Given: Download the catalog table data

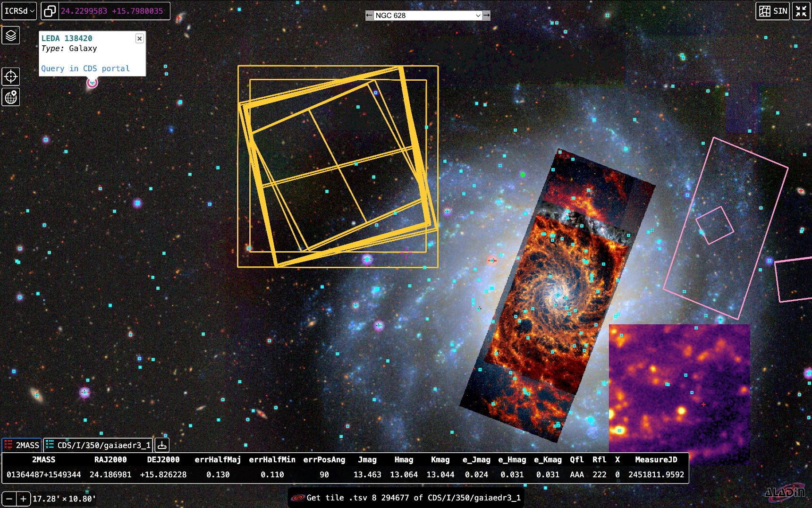Looking at the screenshot, I should [162, 445].
